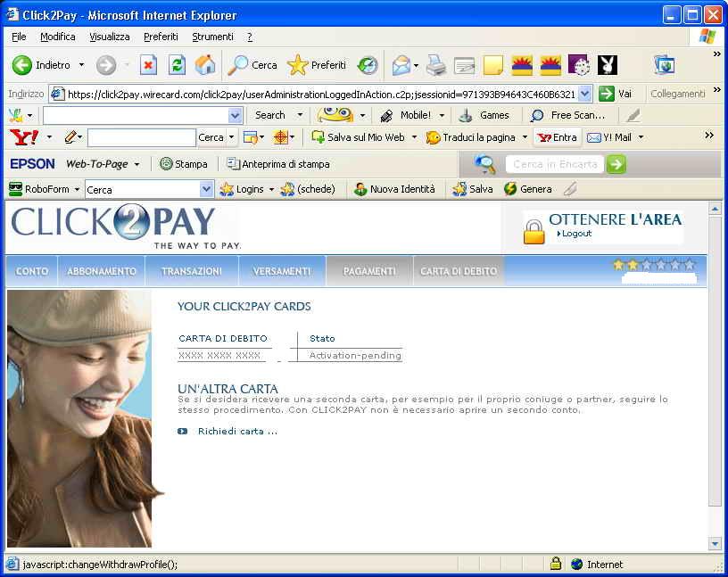Expand the Indietro history dropdown arrow
This screenshot has width=728, height=577.
click(82, 65)
